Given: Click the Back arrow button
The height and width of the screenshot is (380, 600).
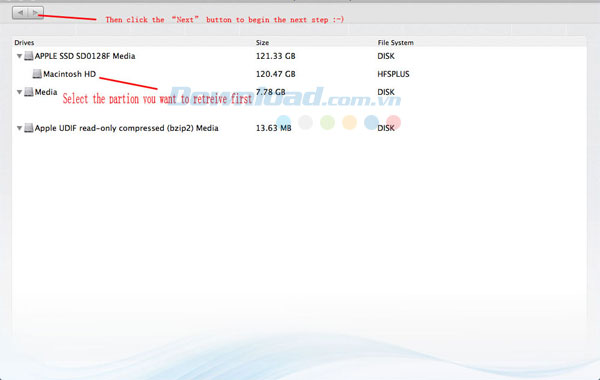Looking at the screenshot, I should pyautogui.click(x=20, y=13).
